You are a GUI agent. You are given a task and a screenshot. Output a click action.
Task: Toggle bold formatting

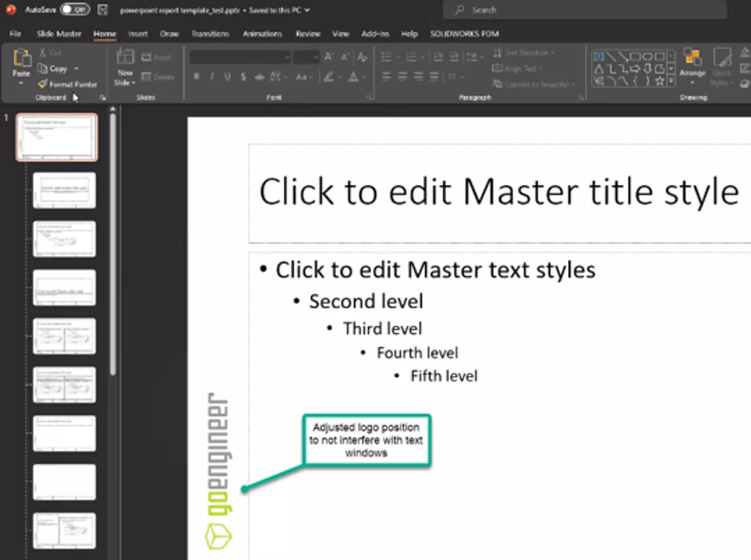197,76
